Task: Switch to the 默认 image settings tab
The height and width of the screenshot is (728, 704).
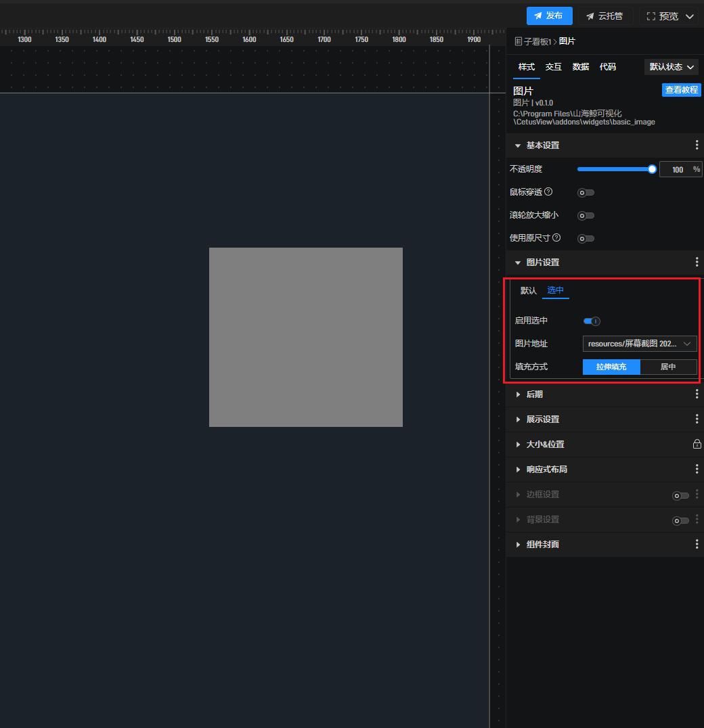Action: point(528,291)
